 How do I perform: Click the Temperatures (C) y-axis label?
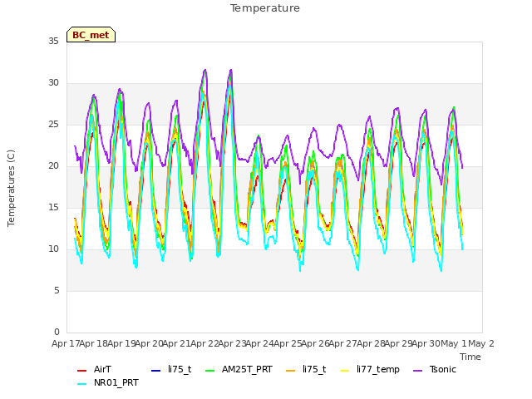11,188
